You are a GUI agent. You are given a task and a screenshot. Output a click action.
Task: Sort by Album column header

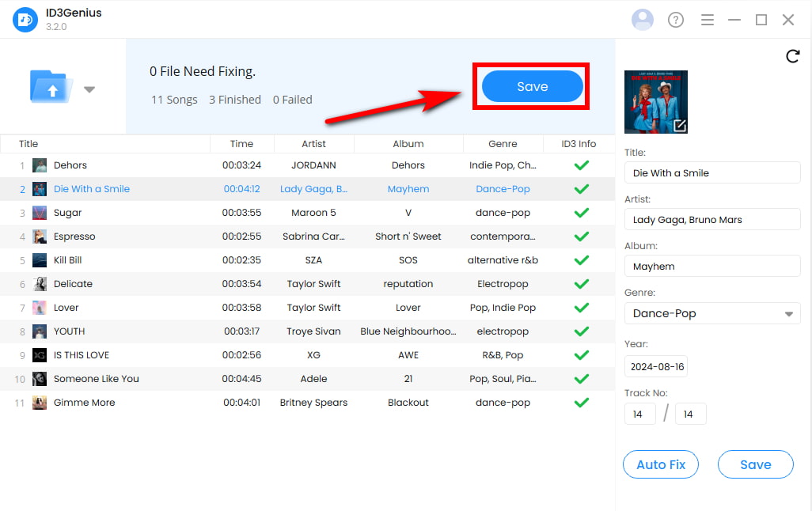(408, 144)
